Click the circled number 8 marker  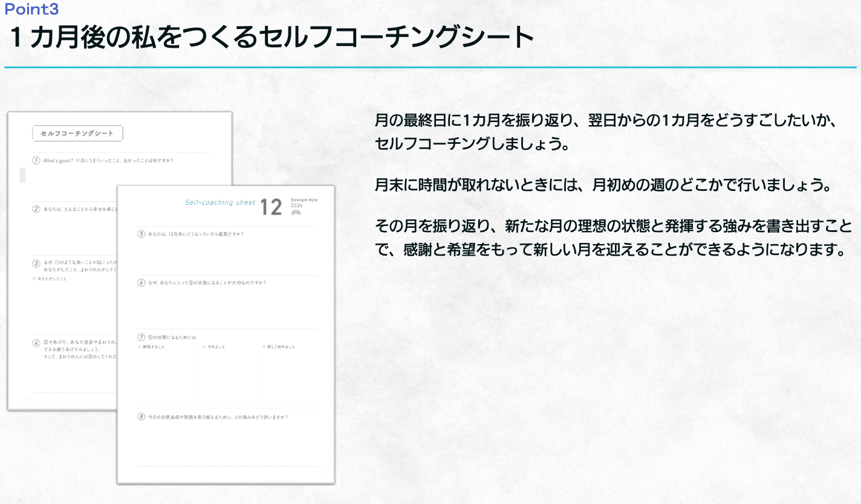(x=141, y=417)
